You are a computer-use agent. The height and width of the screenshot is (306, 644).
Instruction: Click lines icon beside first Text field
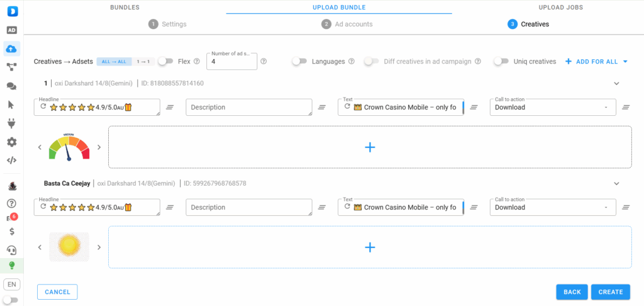[474, 107]
